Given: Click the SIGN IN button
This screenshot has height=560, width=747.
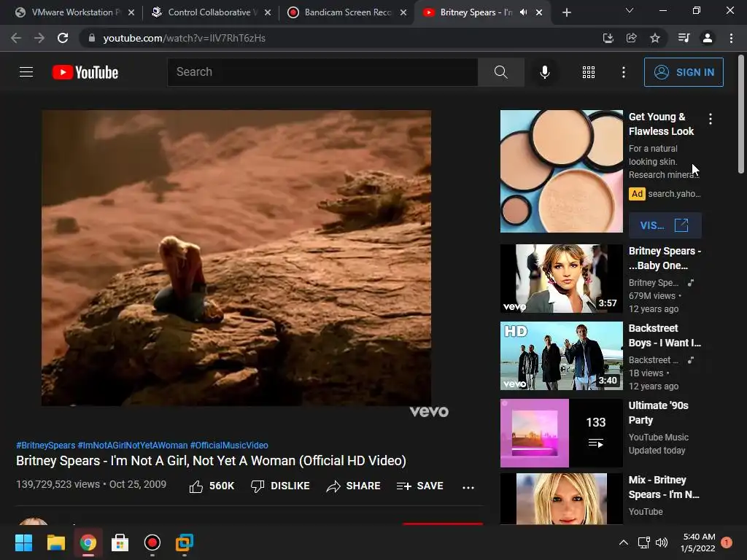Looking at the screenshot, I should tap(684, 72).
